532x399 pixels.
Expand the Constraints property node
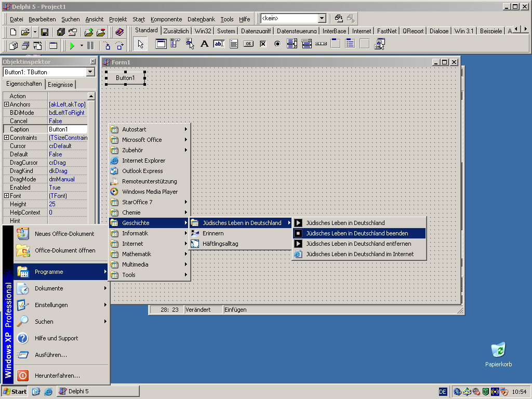click(x=6, y=138)
